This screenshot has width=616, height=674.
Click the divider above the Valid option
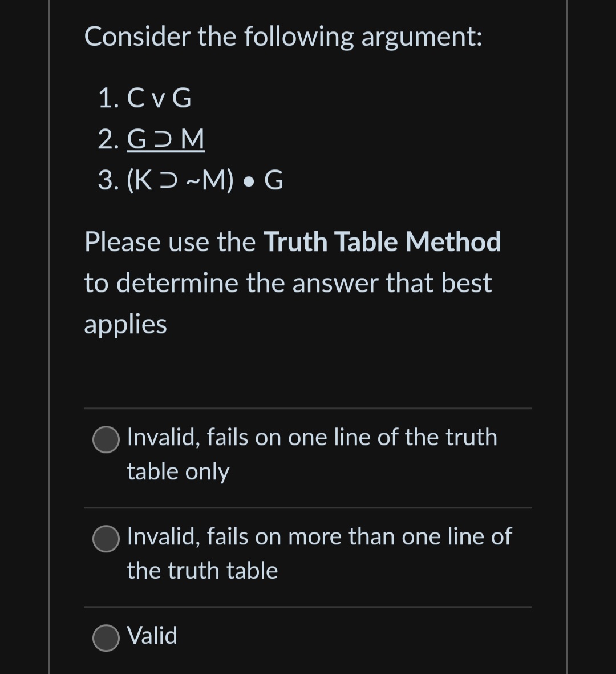307,606
